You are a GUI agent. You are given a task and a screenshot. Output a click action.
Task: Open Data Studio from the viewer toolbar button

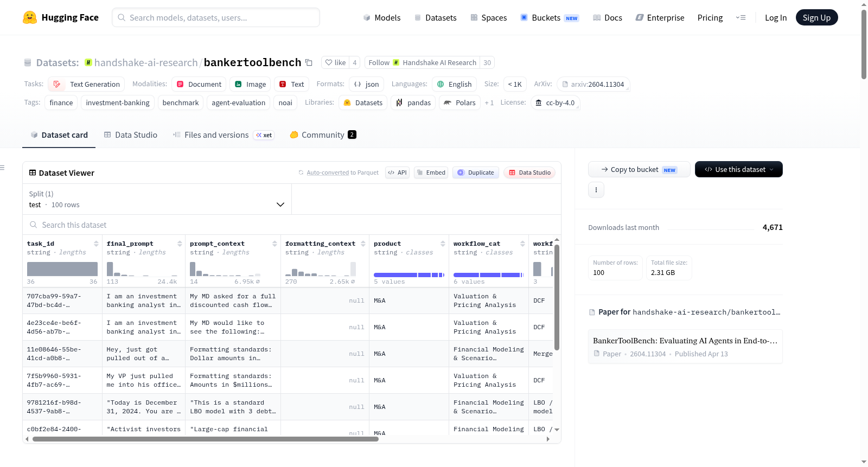tap(529, 172)
